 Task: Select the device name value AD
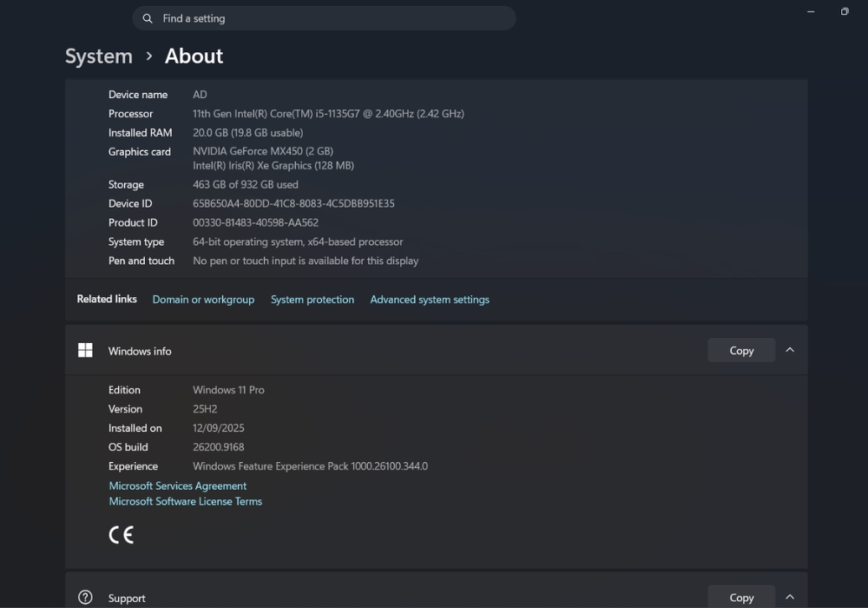point(200,95)
